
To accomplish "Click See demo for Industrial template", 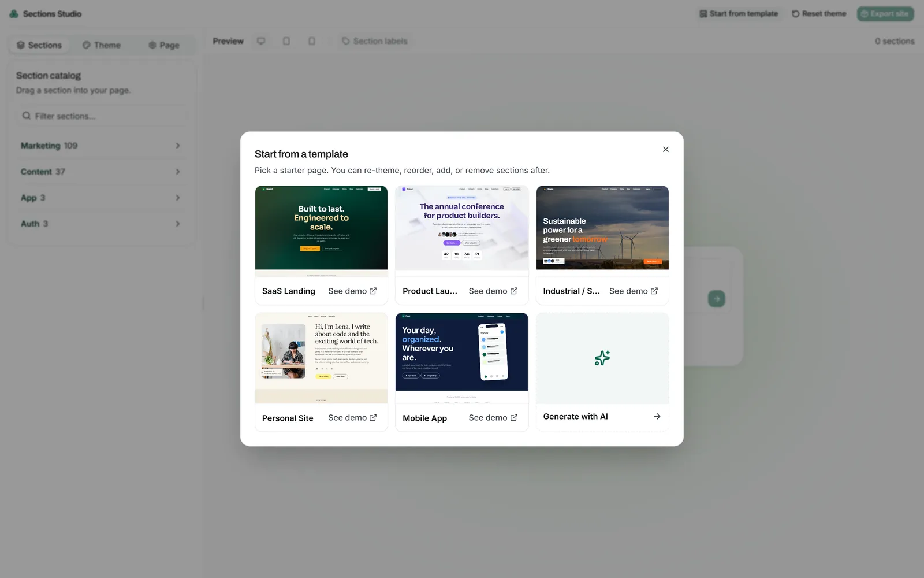I will (634, 291).
